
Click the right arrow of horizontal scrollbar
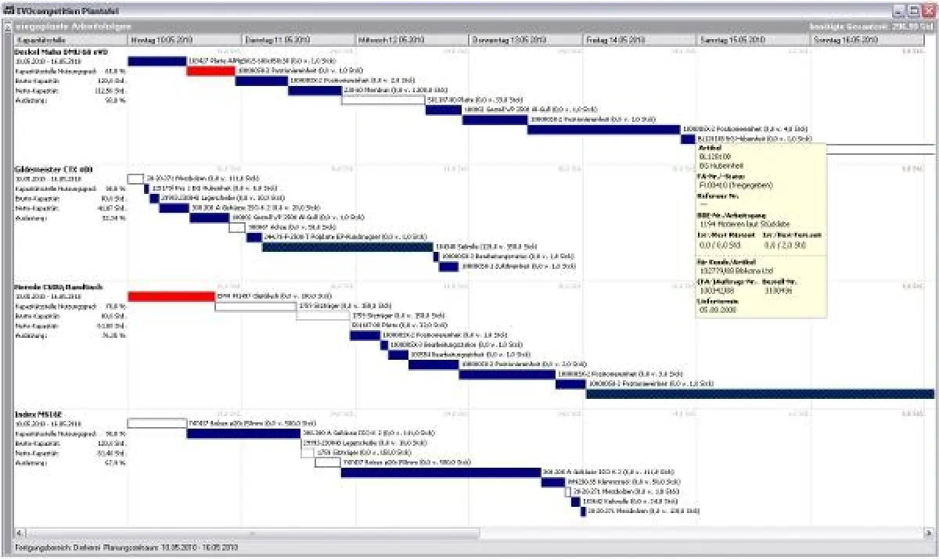coord(929,533)
